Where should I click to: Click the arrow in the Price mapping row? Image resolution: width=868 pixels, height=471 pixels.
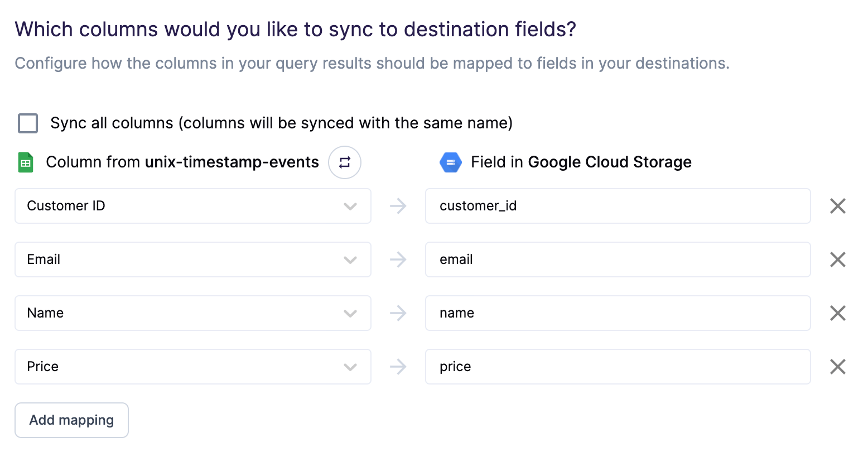click(x=398, y=367)
